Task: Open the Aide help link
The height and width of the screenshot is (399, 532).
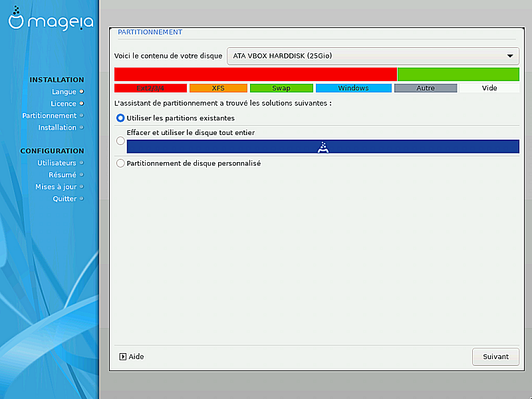Action: [136, 356]
